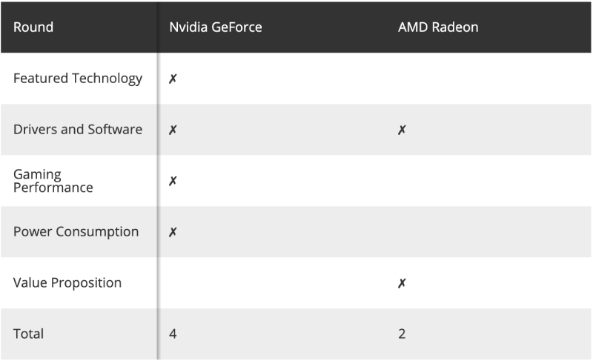
Task: Click the Round column header
Action: click(33, 27)
